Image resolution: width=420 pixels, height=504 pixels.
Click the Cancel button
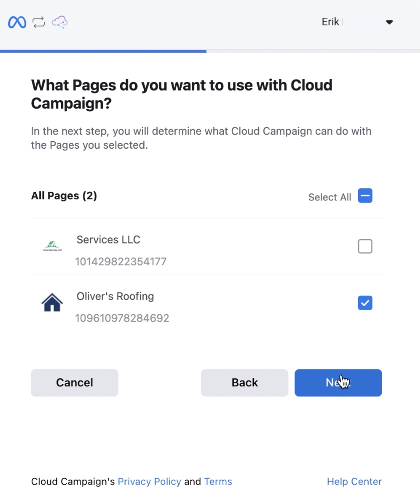(x=75, y=383)
